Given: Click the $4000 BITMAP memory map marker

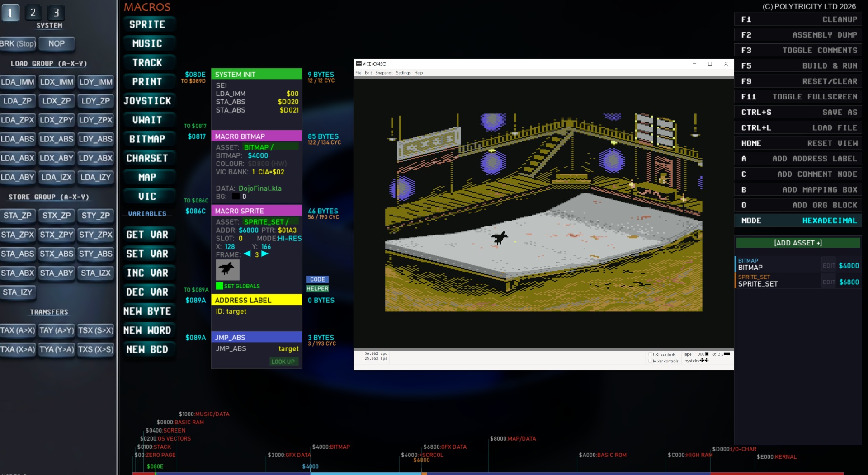Looking at the screenshot, I should 331,447.
